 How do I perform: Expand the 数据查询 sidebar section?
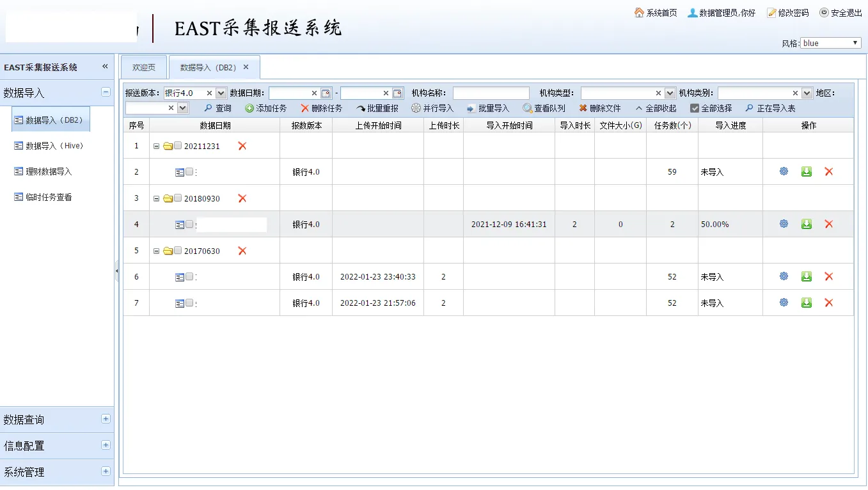pyautogui.click(x=106, y=419)
